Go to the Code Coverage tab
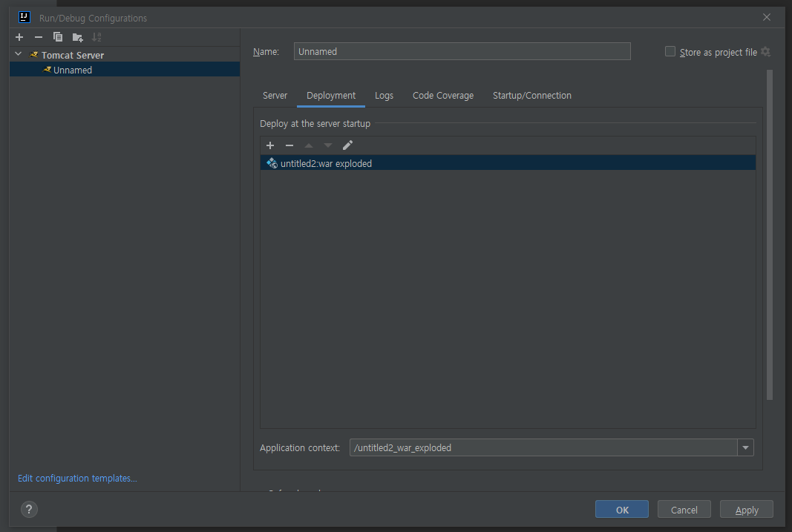Viewport: 792px width, 532px height. 443,96
